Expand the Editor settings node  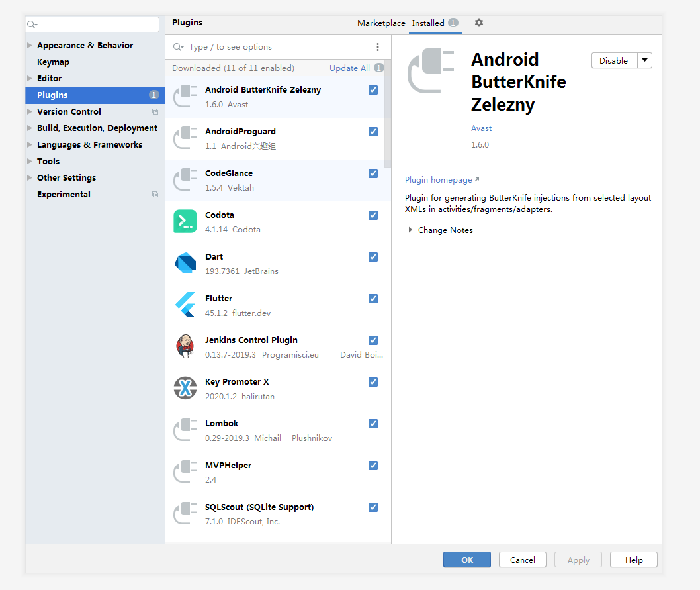click(x=30, y=78)
